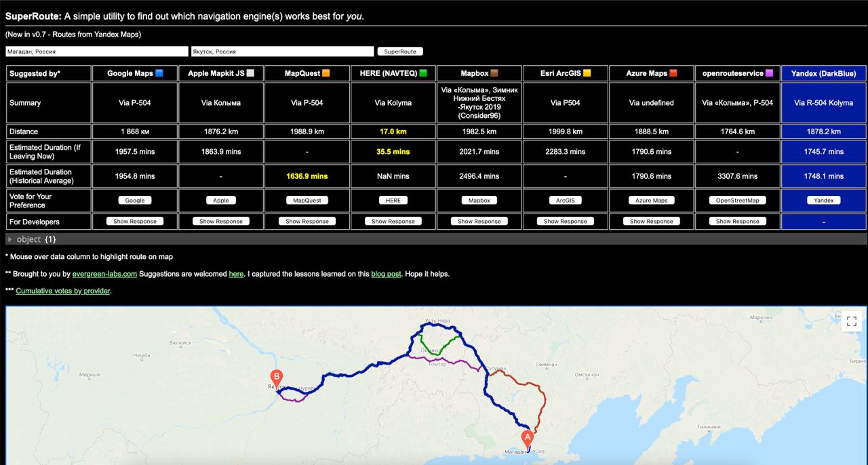Open Cumulative votes by provider link
Image resolution: width=868 pixels, height=465 pixels.
coord(63,291)
